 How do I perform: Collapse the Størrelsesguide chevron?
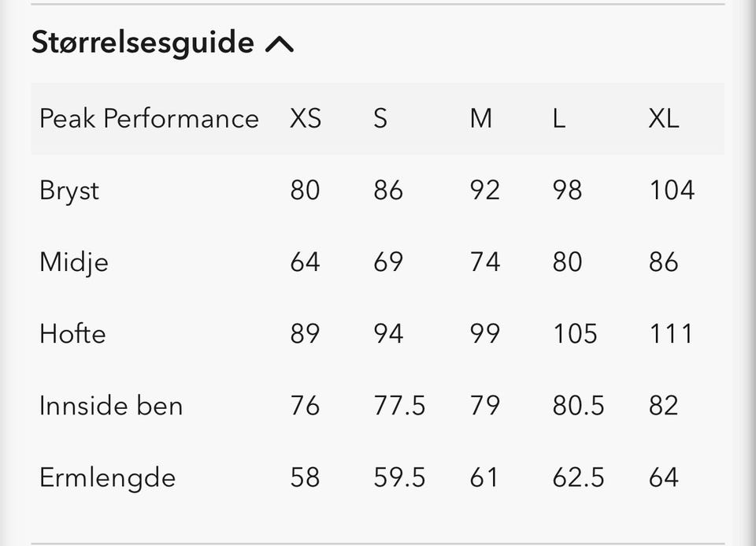(x=280, y=44)
